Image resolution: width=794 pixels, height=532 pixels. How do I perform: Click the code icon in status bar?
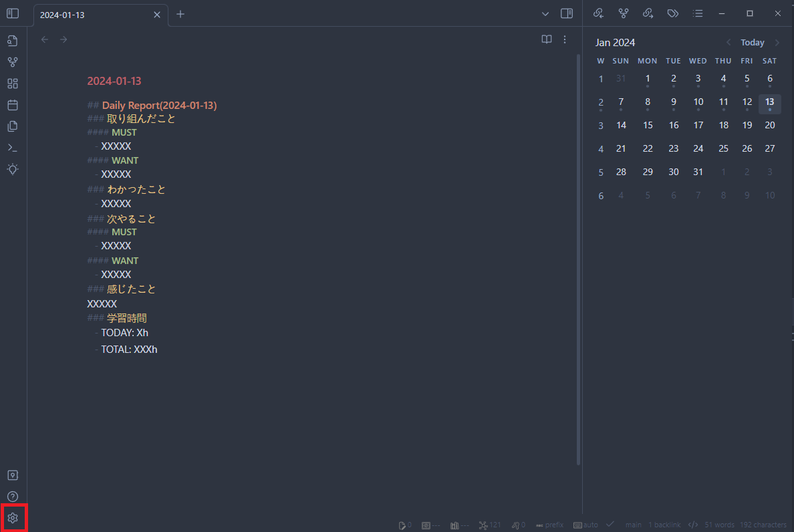tap(692, 525)
